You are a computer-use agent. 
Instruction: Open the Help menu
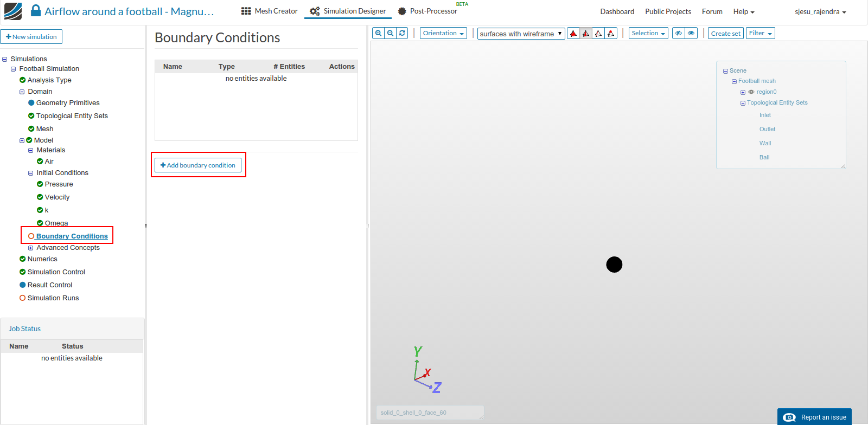(744, 11)
